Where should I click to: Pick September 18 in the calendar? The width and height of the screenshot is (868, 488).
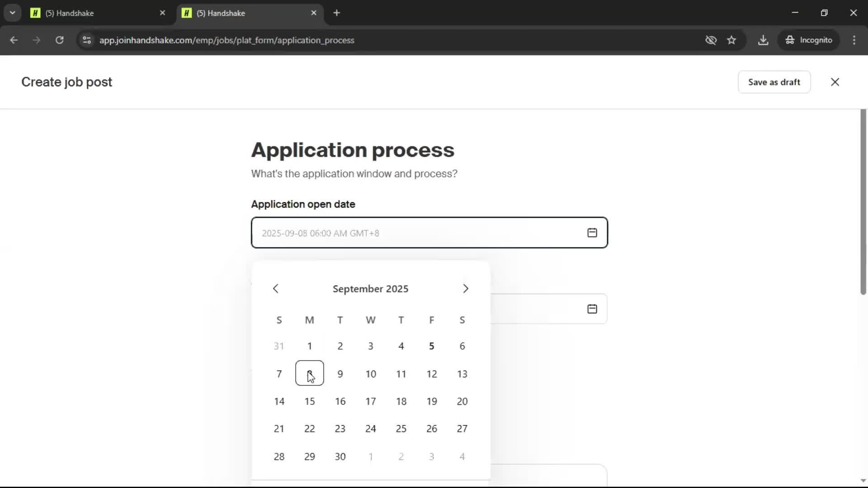[401, 401]
